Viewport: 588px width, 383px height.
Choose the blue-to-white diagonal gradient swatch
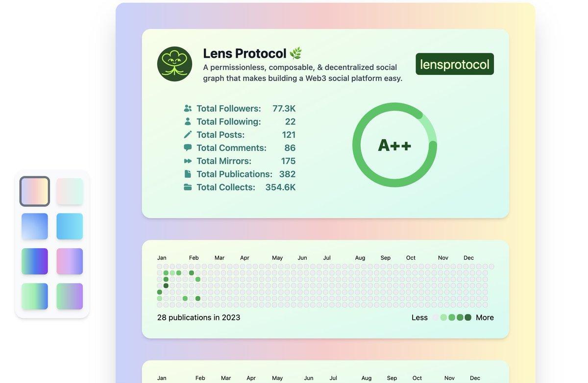pyautogui.click(x=35, y=226)
